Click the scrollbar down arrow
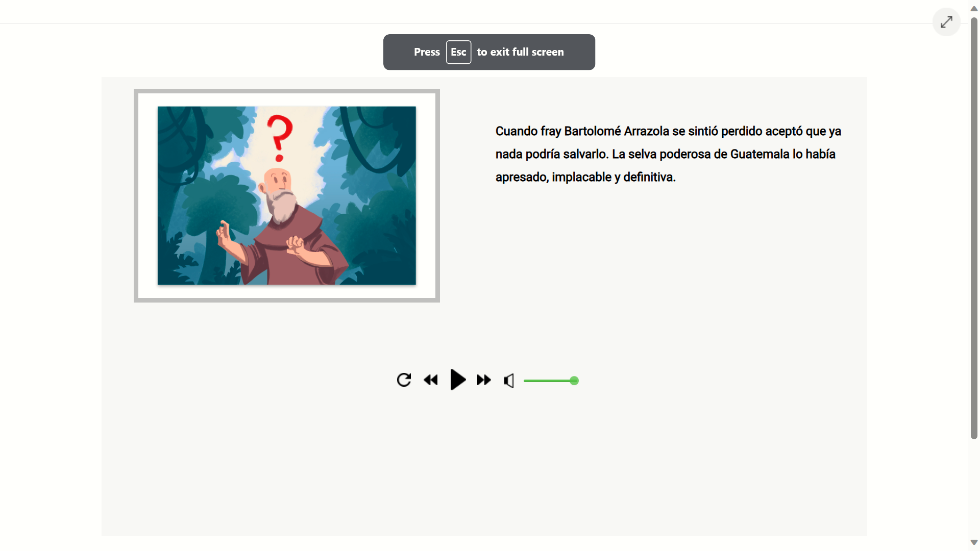This screenshot has width=980, height=551. point(974,542)
